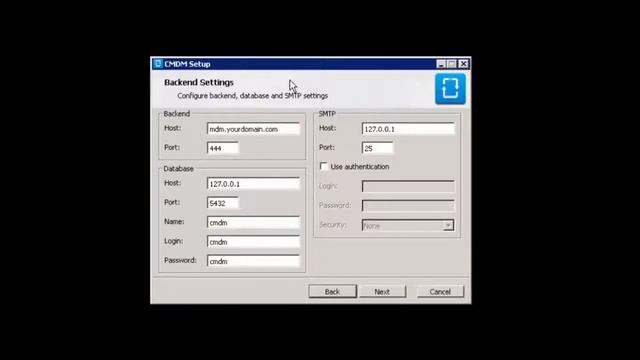Click the blue CMDM logo in header
640x360 pixels.
[x=450, y=89]
